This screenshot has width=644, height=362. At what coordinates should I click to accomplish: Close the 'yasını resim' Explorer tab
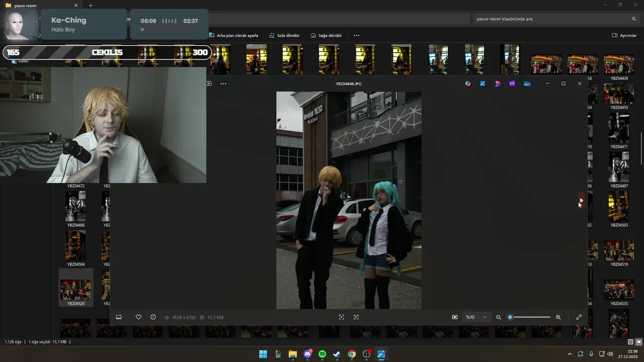pos(76,5)
